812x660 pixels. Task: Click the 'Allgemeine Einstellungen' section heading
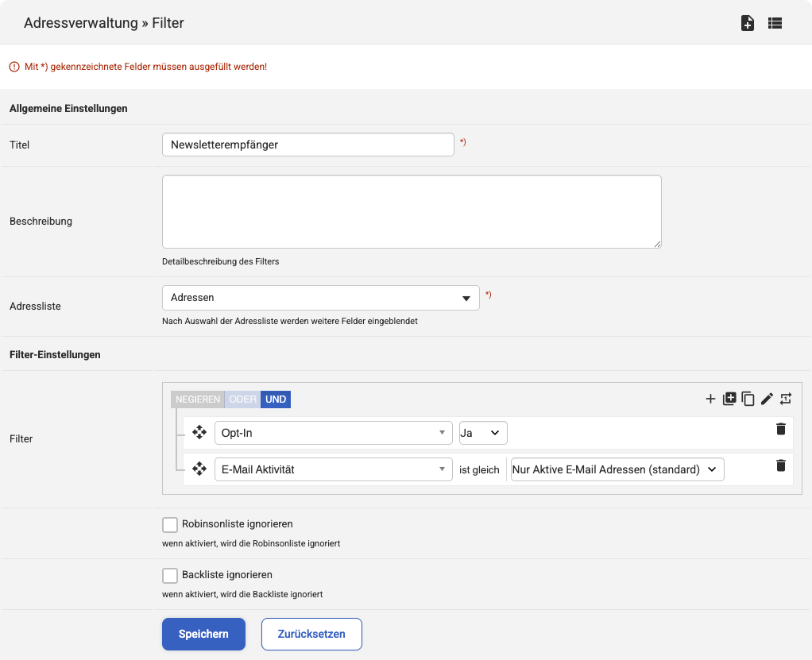[x=68, y=108]
